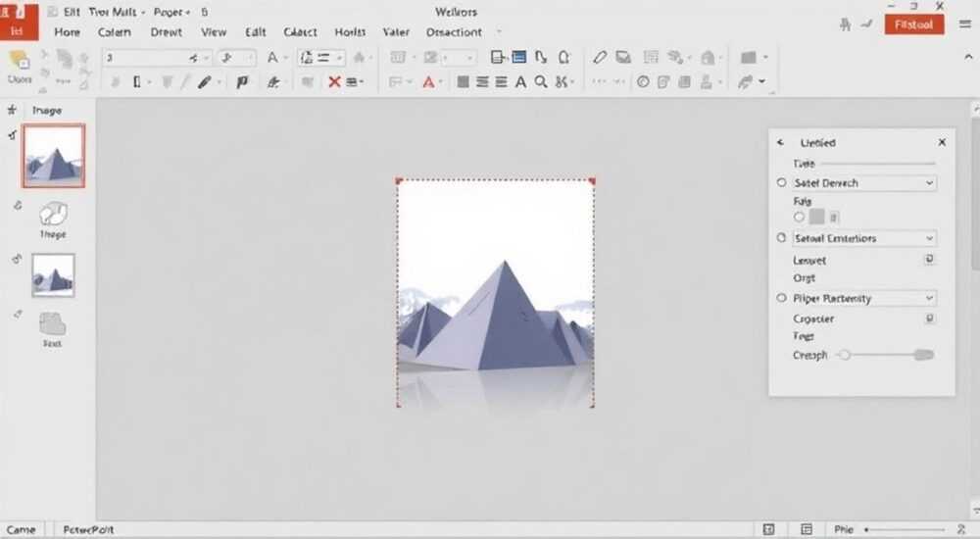
Task: Click the scissors cut icon
Action: coord(562,82)
